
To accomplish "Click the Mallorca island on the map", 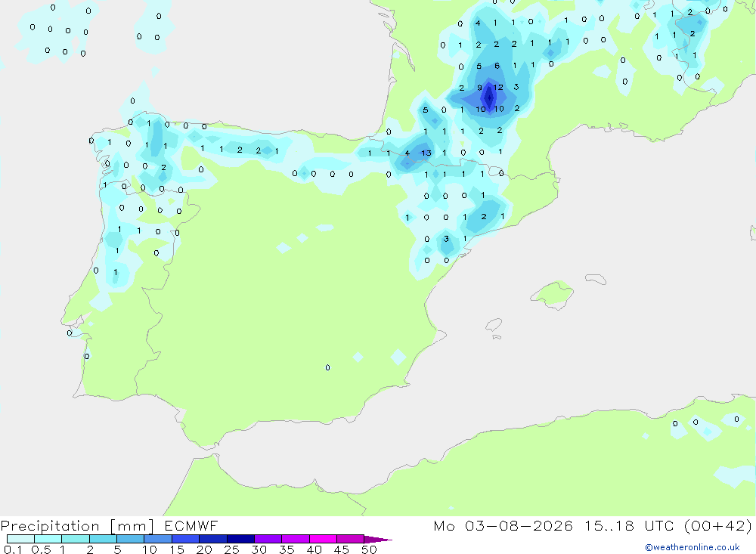I will [x=553, y=294].
